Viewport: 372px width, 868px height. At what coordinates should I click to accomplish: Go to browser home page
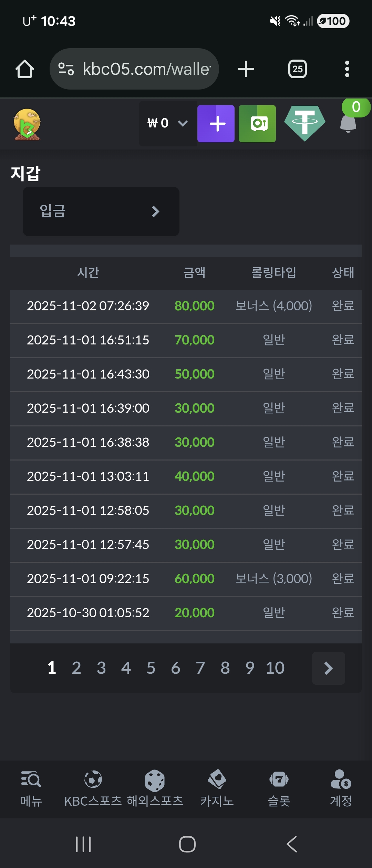click(25, 69)
